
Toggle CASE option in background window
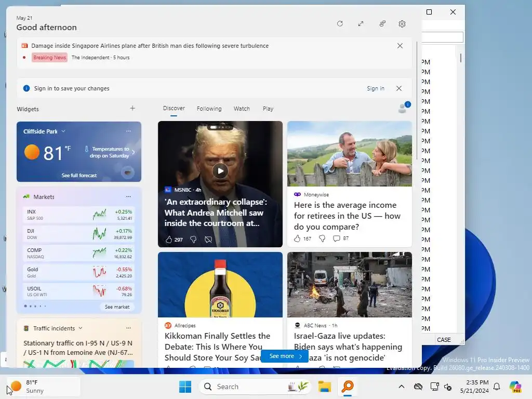[444, 340]
